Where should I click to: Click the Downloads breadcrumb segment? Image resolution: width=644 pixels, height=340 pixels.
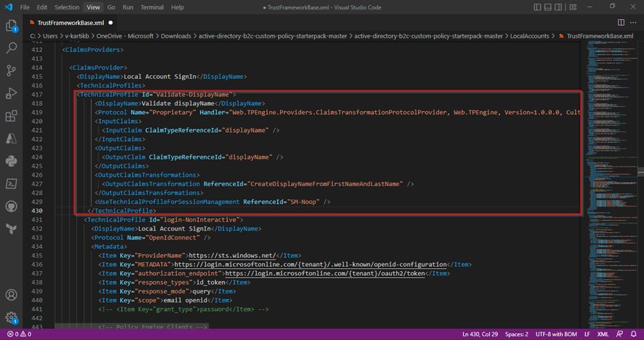click(x=176, y=36)
